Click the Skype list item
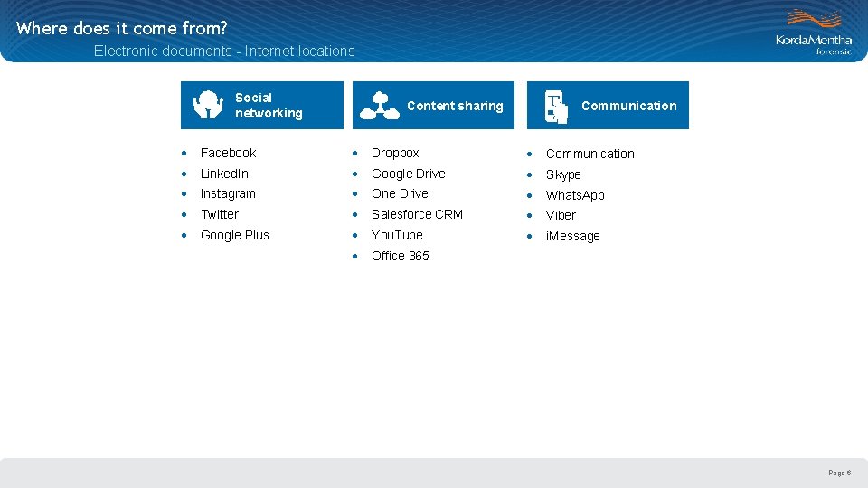The height and width of the screenshot is (488, 868). (563, 174)
